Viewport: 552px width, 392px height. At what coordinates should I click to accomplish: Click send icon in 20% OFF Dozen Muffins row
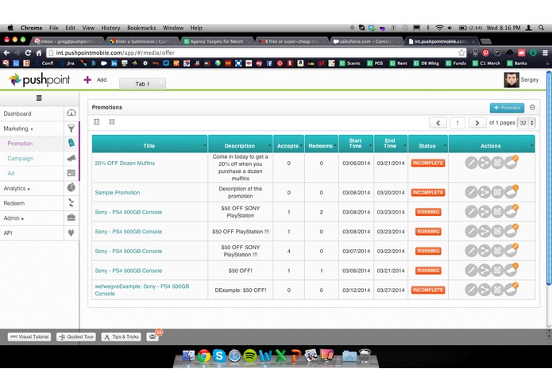tap(484, 163)
